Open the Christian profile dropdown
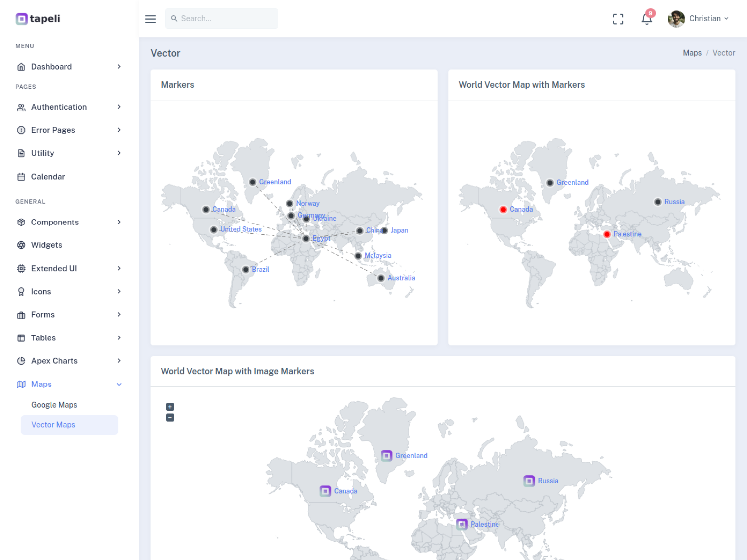The height and width of the screenshot is (560, 747). coord(699,19)
